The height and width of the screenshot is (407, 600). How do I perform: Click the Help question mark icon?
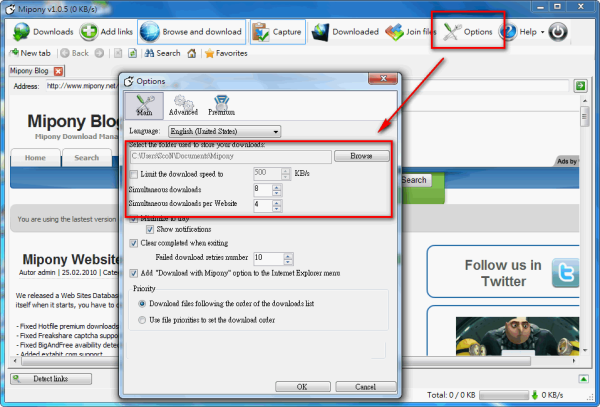click(508, 32)
